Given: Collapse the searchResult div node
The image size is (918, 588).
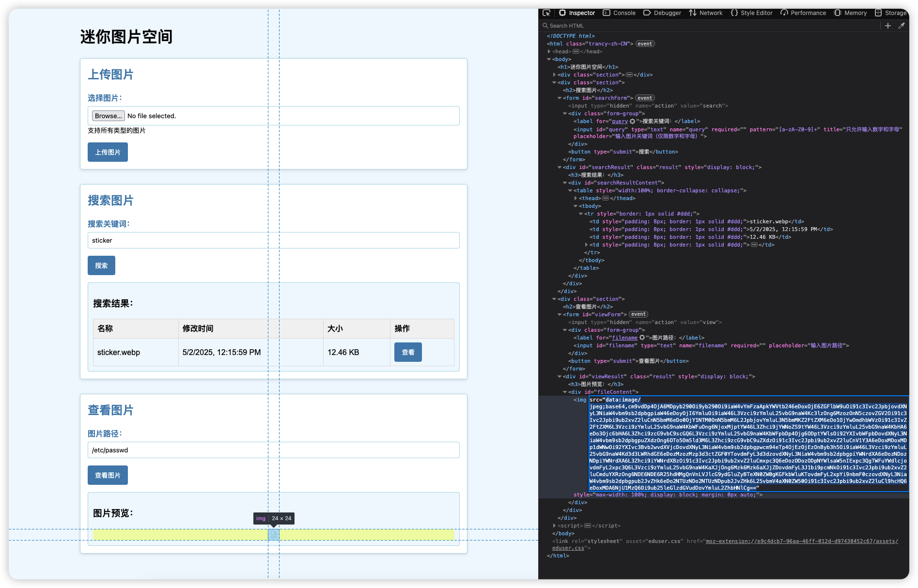Looking at the screenshot, I should (x=560, y=167).
